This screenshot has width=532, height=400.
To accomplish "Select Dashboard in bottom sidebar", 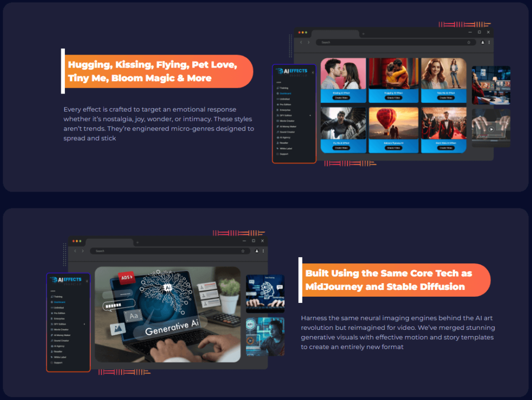I will (58, 302).
